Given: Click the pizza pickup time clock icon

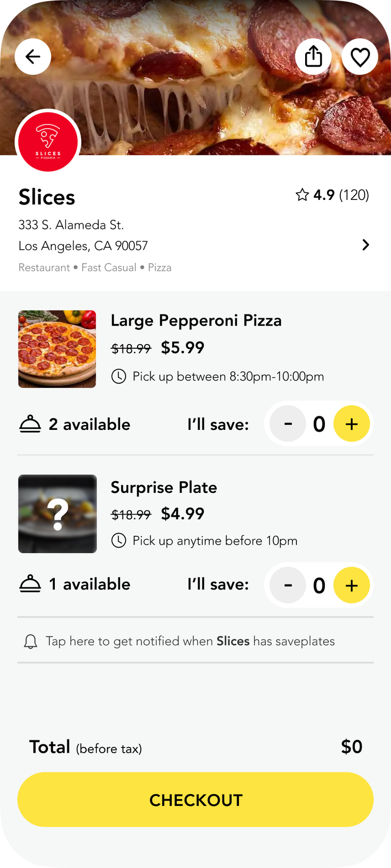Looking at the screenshot, I should click(x=119, y=376).
